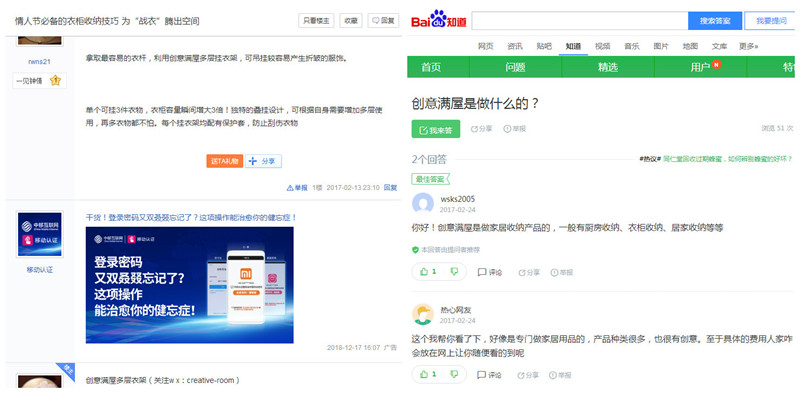Share the 热心网友 answer
Image resolution: width=800 pixels, height=393 pixels.
529,375
